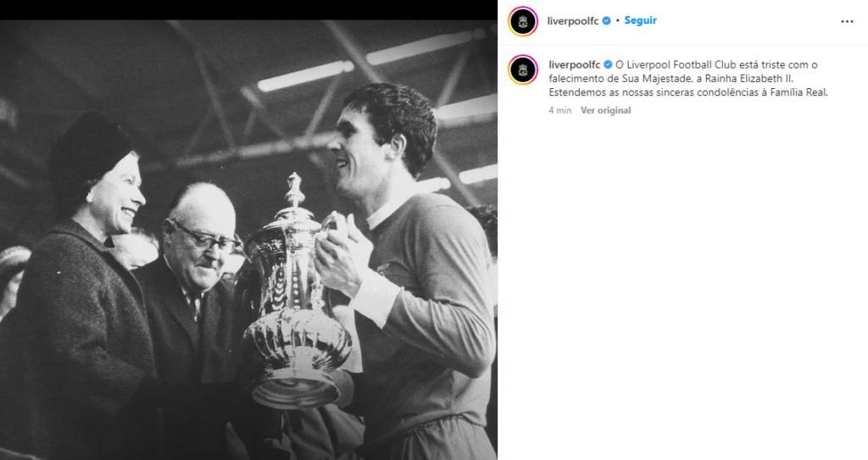Image resolution: width=868 pixels, height=460 pixels.
Task: Click the black bar above the photo
Action: click(248, 10)
